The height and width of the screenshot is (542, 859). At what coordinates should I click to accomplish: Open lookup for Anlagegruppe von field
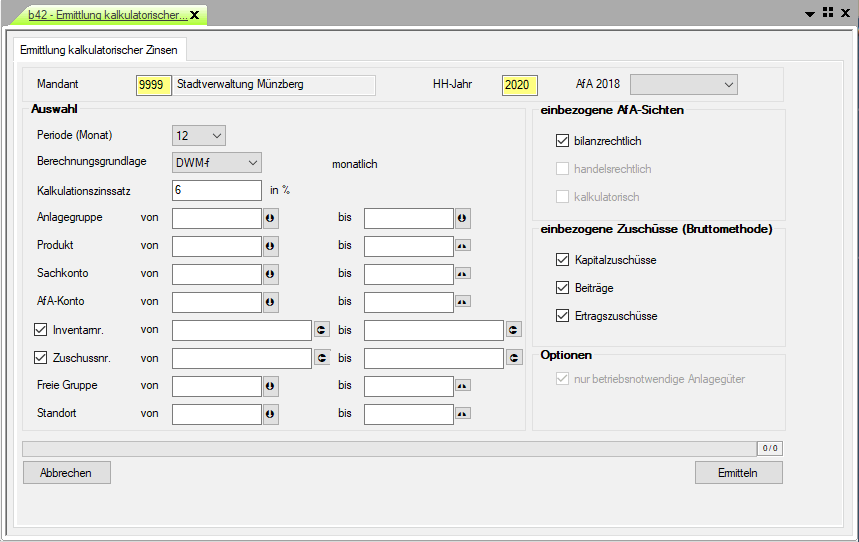pyautogui.click(x=270, y=218)
